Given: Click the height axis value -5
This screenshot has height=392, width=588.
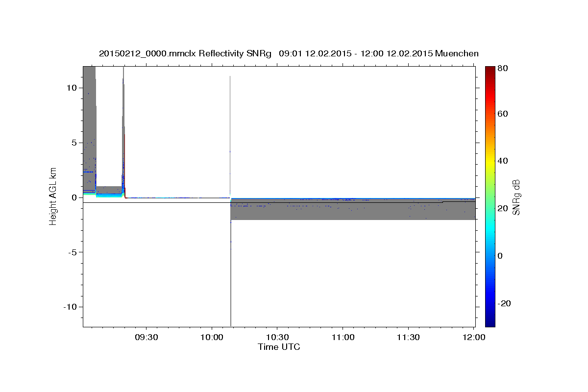Looking at the screenshot, I should tap(73, 252).
